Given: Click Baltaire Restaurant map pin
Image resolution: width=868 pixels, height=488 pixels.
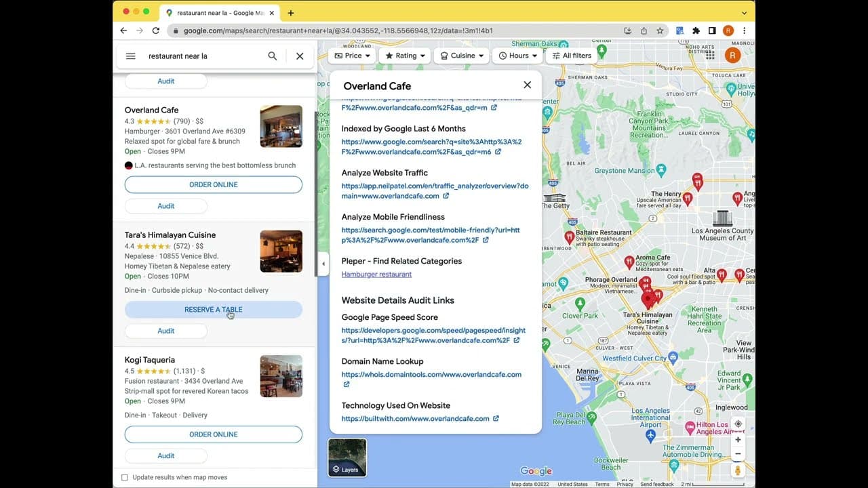Looking at the screenshot, I should (570, 237).
